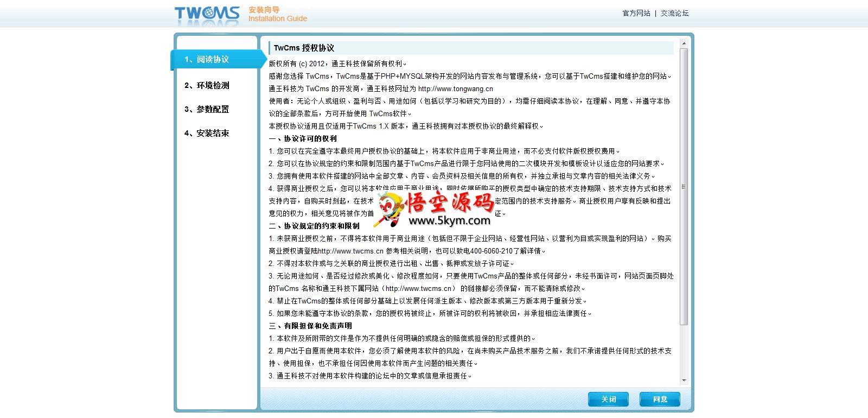Click the line '3. 通王科技不对使用本软件构建的论坛'

point(370,376)
